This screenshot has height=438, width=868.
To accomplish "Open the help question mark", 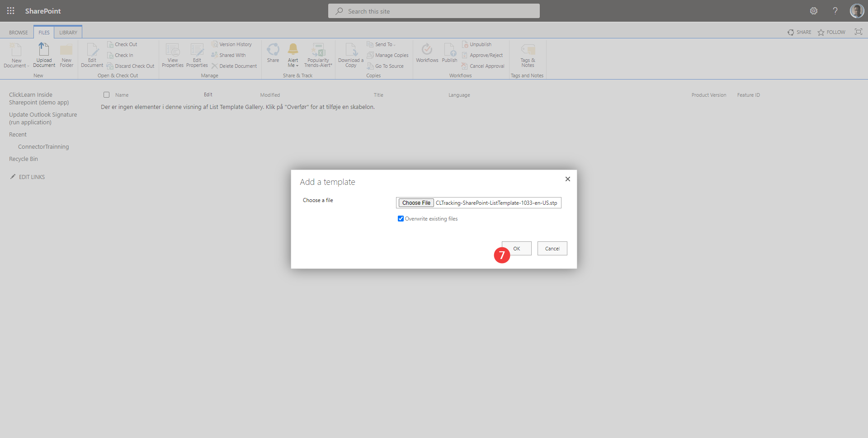I will (x=835, y=11).
